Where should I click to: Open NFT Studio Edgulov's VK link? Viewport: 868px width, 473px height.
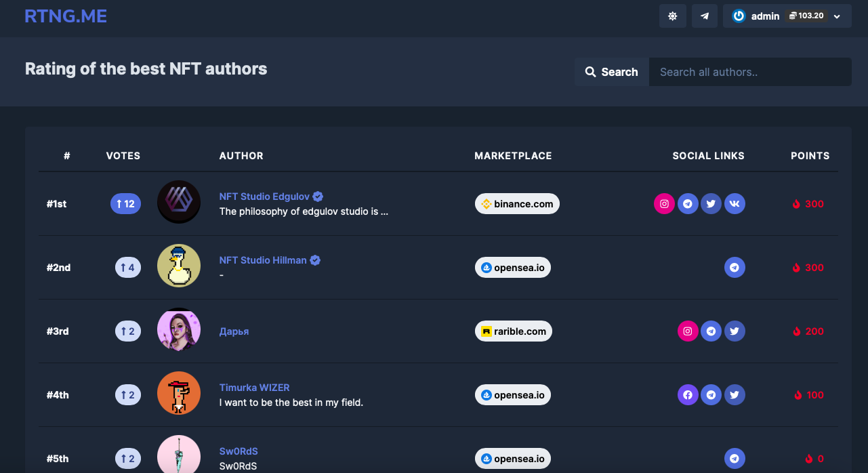pos(735,204)
